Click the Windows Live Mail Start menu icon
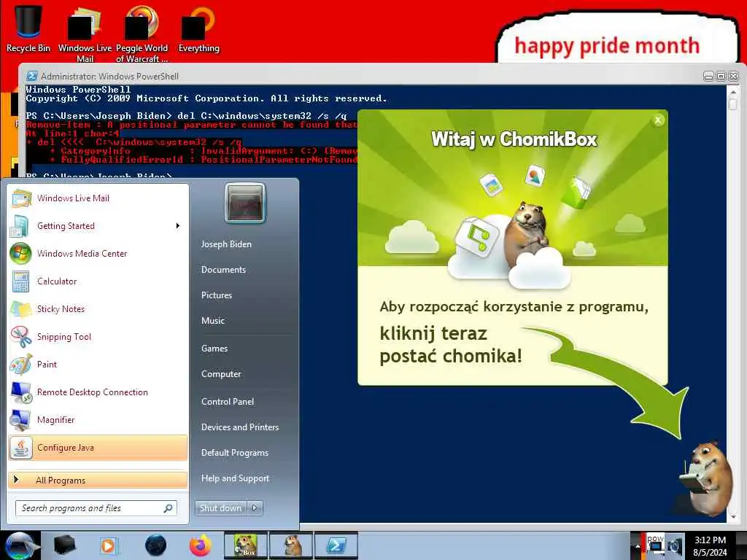 pyautogui.click(x=21, y=198)
